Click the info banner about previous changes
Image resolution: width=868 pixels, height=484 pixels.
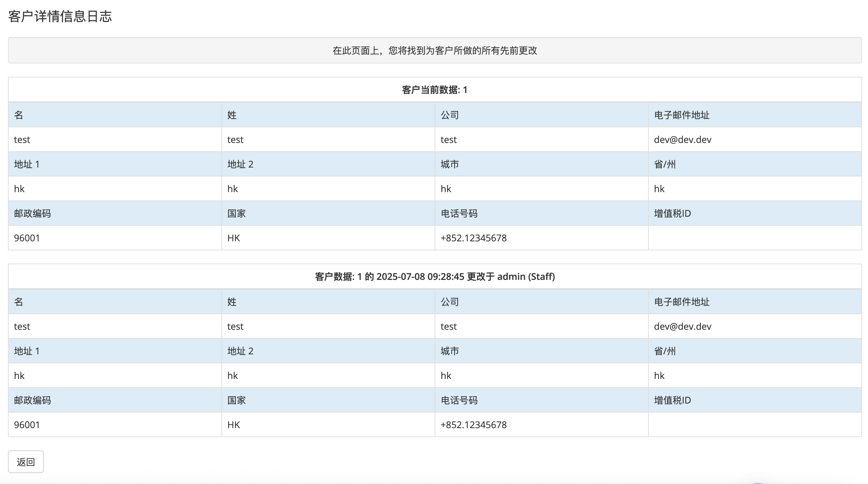[x=435, y=51]
